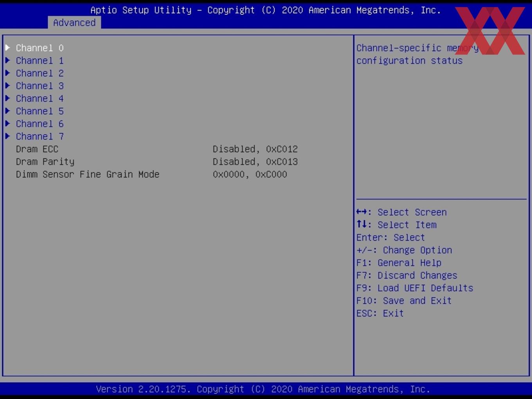This screenshot has width=532, height=399.
Task: Click the F10: Save and Exit hint
Action: pos(404,300)
